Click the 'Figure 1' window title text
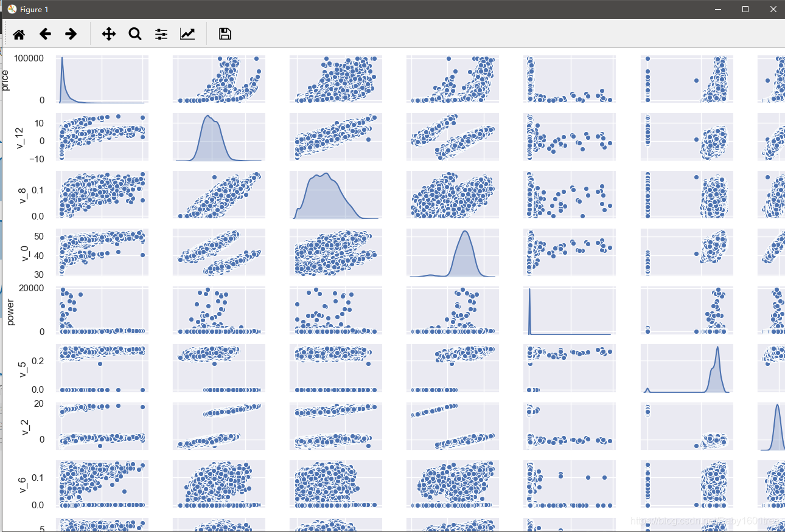Image resolution: width=785 pixels, height=532 pixels. pyautogui.click(x=34, y=9)
